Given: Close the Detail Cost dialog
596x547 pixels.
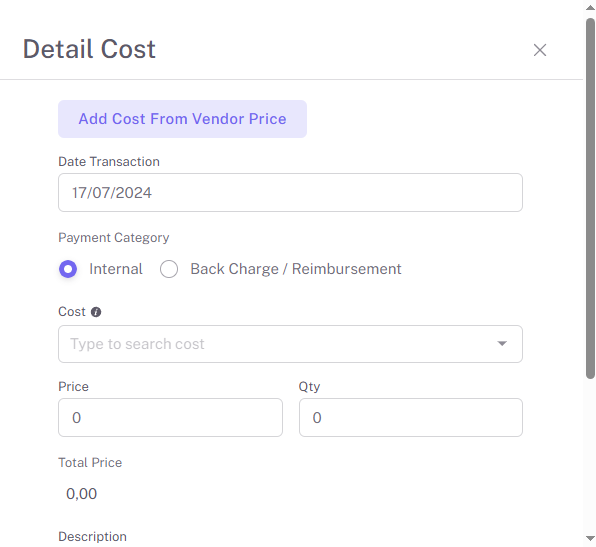Looking at the screenshot, I should (x=540, y=50).
